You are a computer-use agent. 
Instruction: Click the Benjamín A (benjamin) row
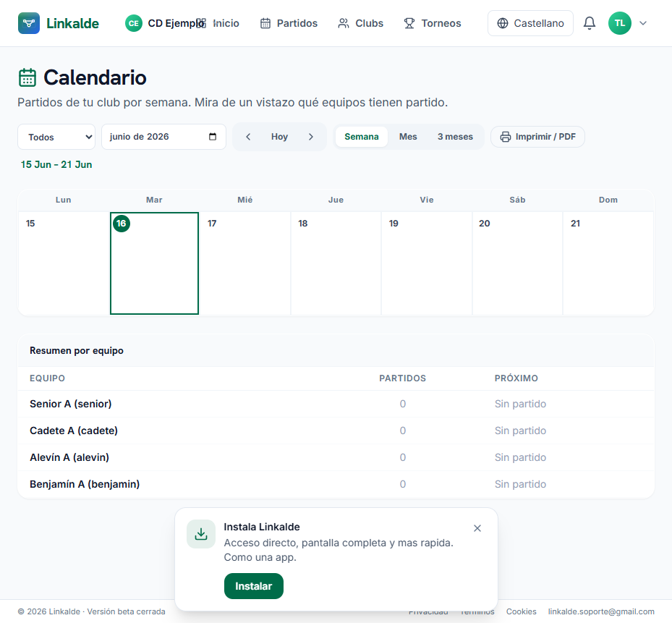click(336, 484)
